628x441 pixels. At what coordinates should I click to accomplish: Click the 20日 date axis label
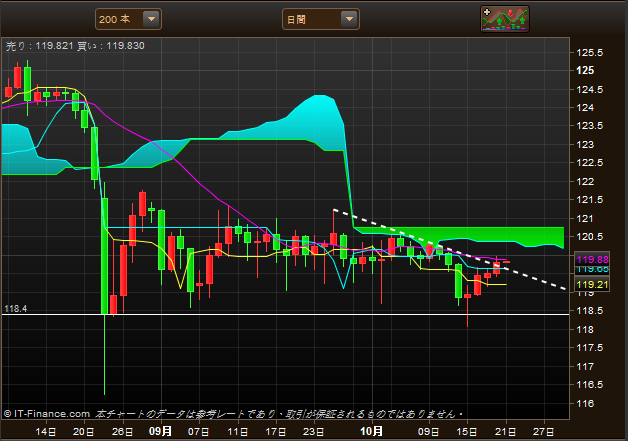click(x=84, y=432)
